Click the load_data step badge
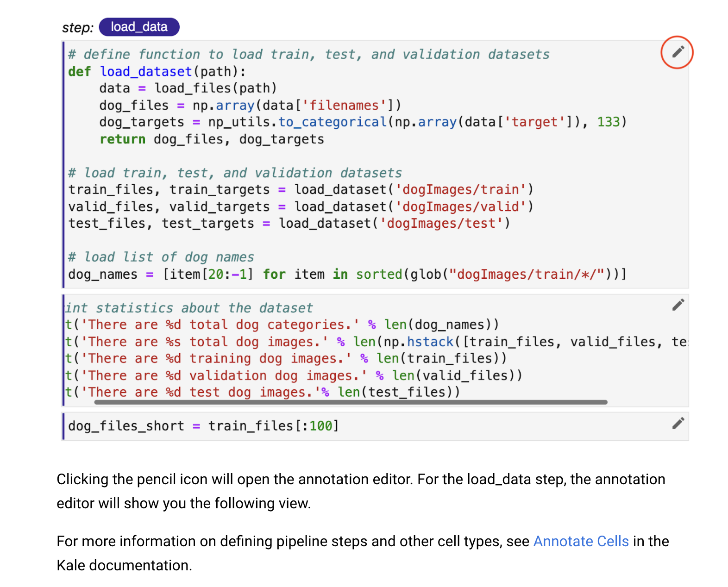The width and height of the screenshot is (728, 587). [139, 27]
